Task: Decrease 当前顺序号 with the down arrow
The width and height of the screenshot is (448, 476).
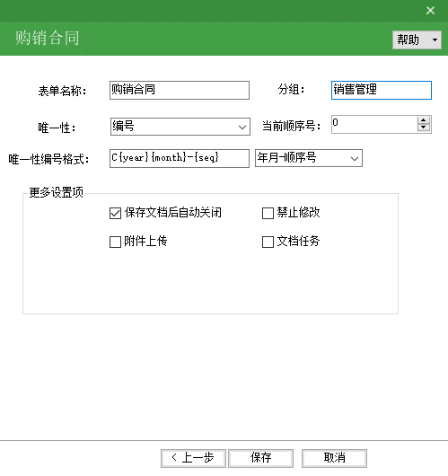Action: (x=424, y=128)
